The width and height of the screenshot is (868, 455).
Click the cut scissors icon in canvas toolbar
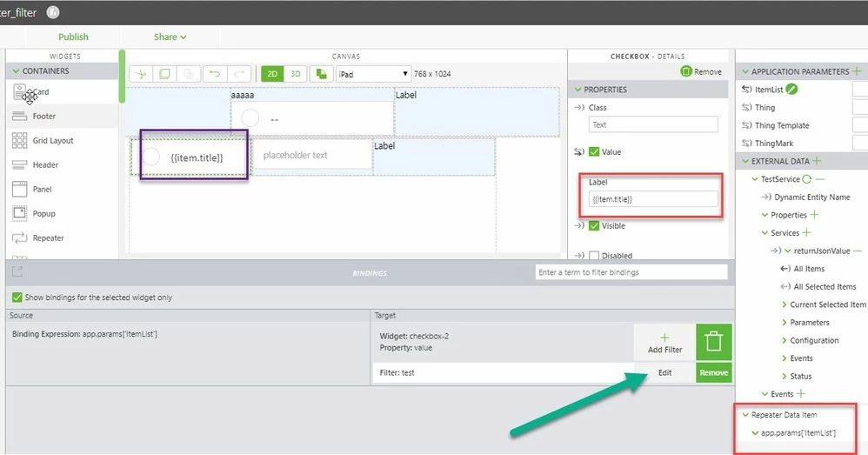click(141, 74)
